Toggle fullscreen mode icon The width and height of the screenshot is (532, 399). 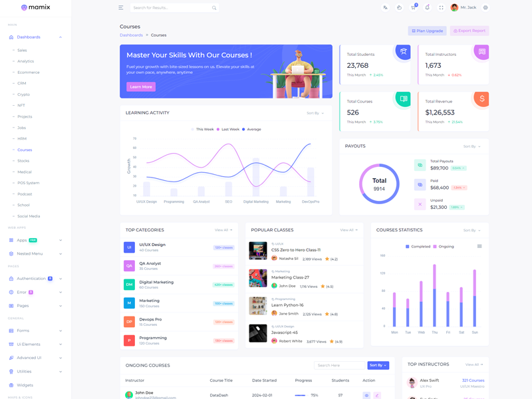click(x=441, y=8)
